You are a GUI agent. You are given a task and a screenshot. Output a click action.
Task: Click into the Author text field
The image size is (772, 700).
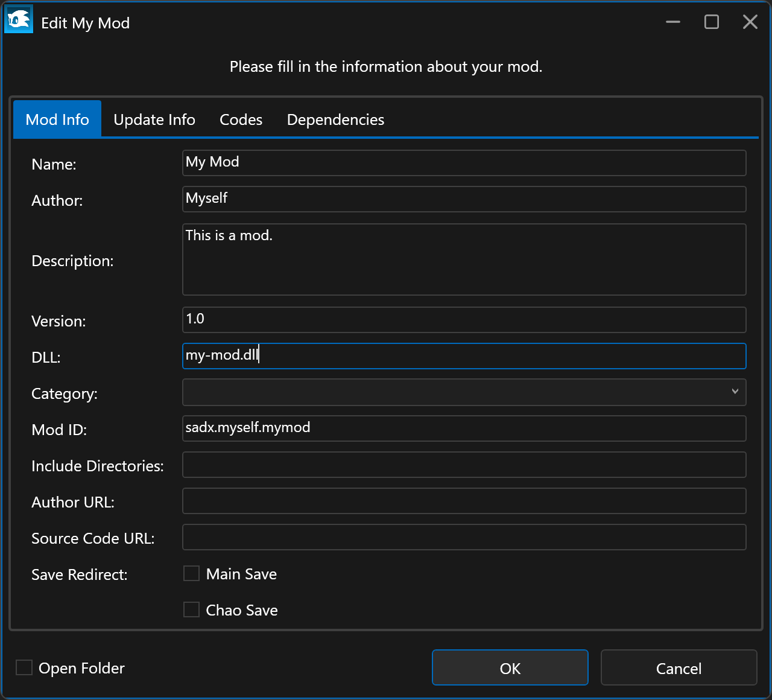tap(464, 199)
